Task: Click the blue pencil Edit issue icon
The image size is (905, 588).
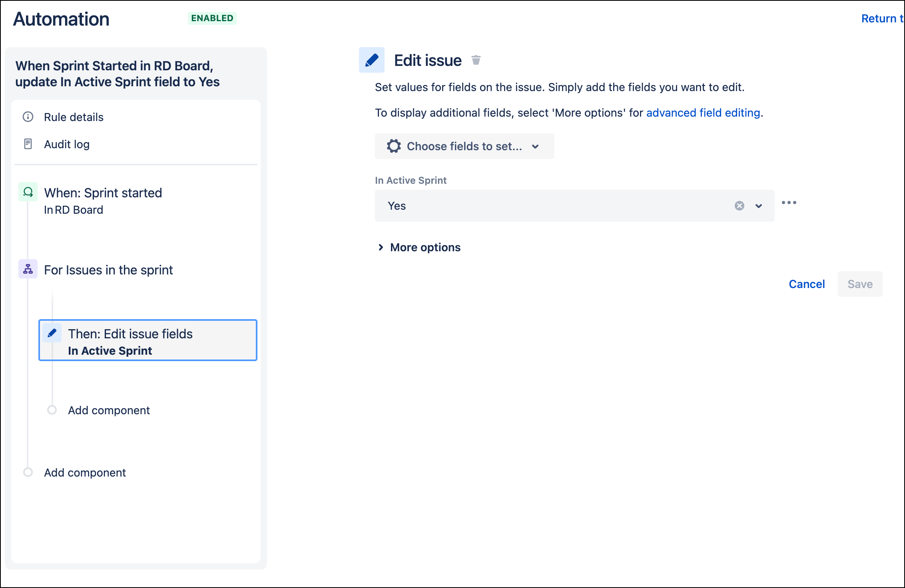Action: tap(372, 60)
